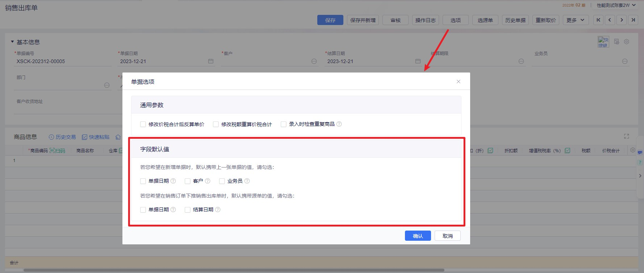Toggle checkbox icon beside (折) column
This screenshot has width=644, height=273.
click(490, 150)
